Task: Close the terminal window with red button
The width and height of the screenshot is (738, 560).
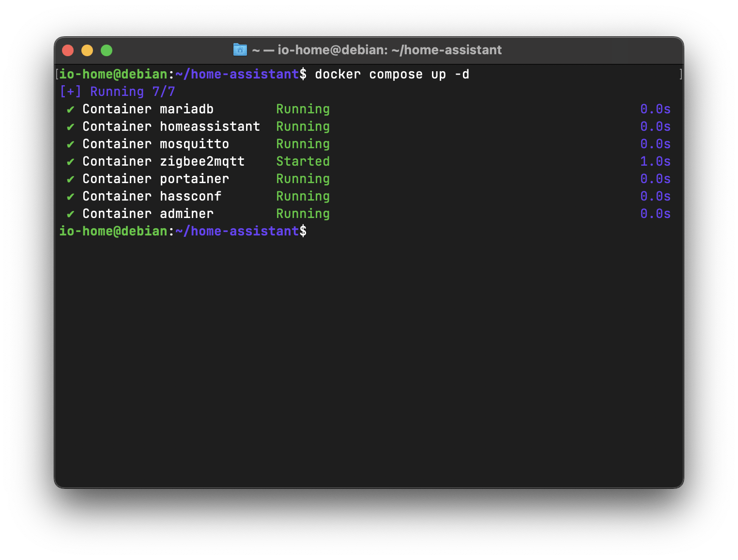Action: click(68, 50)
